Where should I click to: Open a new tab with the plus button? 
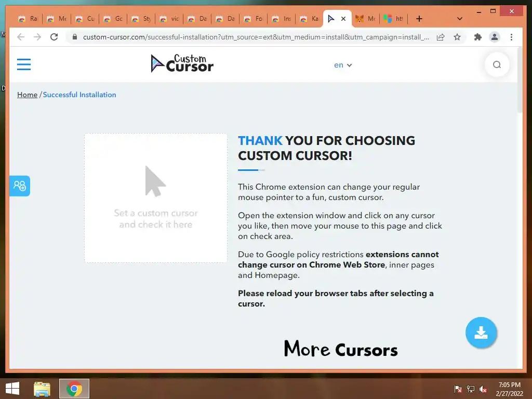point(419,19)
